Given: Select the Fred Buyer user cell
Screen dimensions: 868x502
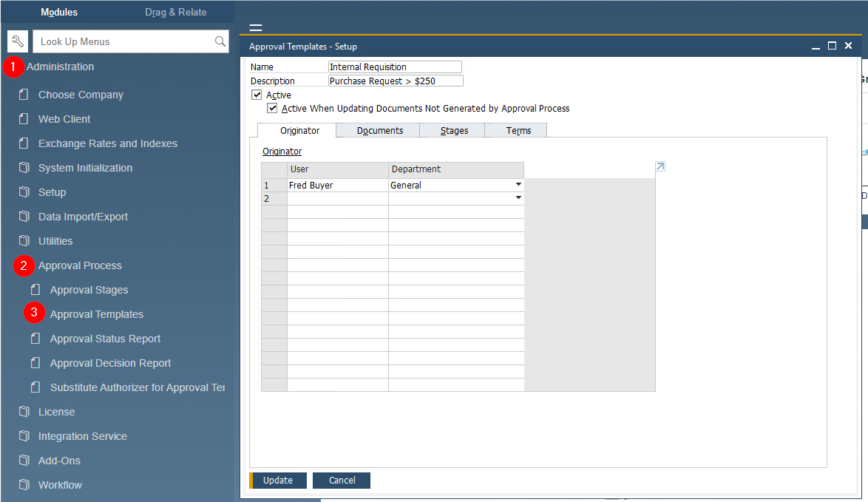Looking at the screenshot, I should pyautogui.click(x=338, y=185).
